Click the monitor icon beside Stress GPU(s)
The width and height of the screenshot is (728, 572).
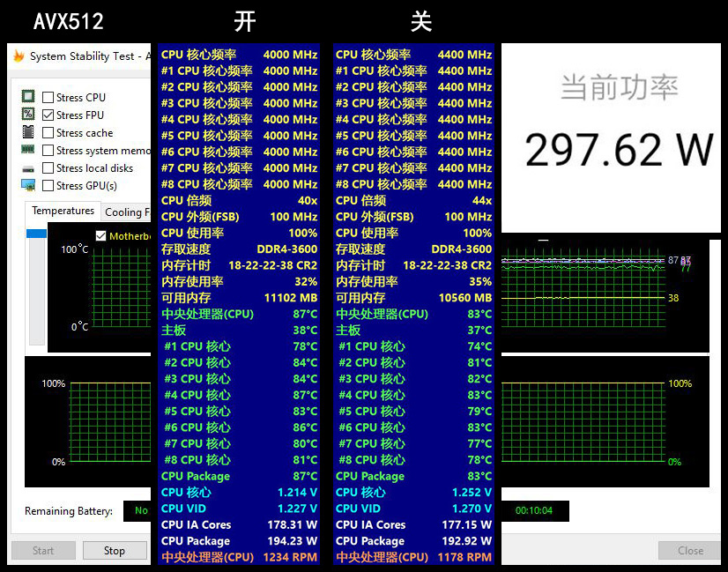click(x=28, y=185)
